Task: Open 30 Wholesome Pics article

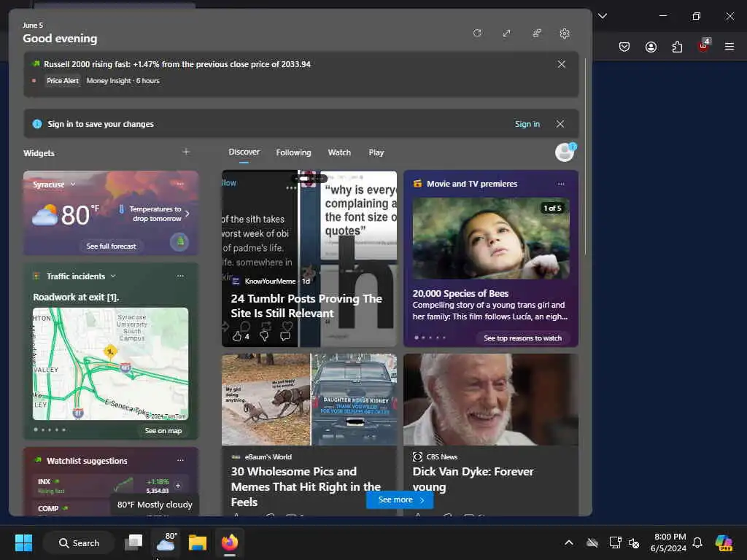Action: [x=306, y=486]
